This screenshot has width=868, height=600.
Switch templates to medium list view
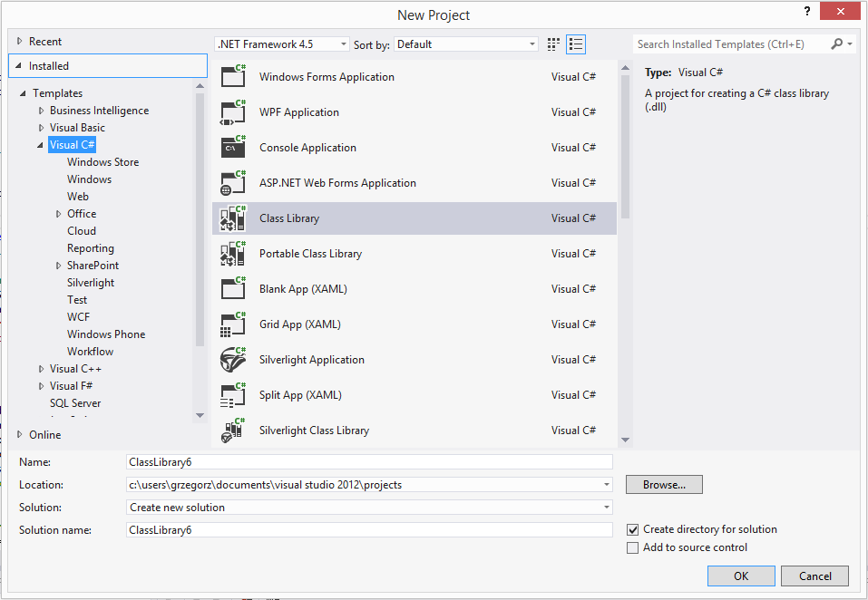(576, 44)
